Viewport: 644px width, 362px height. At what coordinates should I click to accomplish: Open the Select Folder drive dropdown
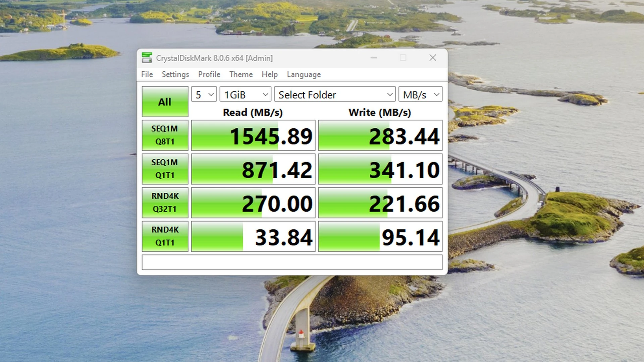click(x=335, y=95)
